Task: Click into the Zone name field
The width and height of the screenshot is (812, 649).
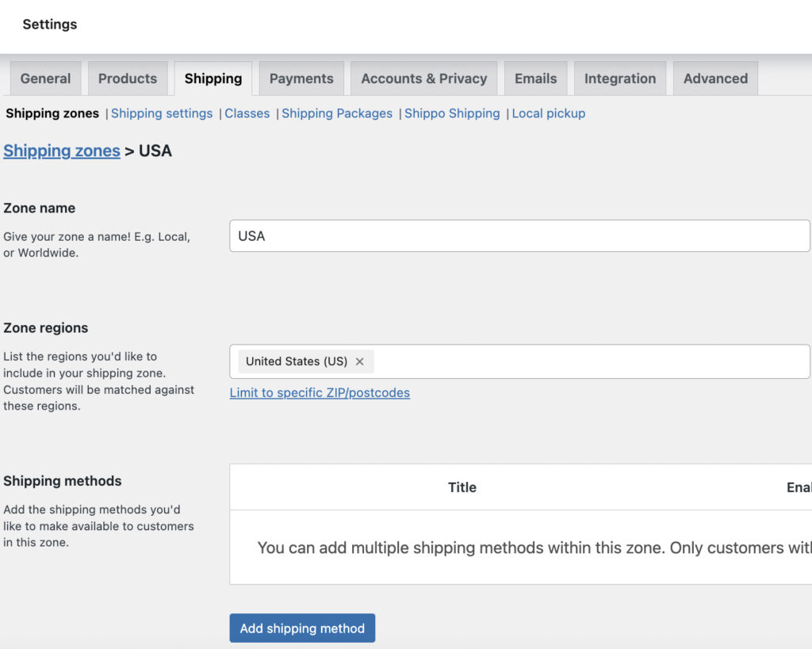Action: [519, 236]
